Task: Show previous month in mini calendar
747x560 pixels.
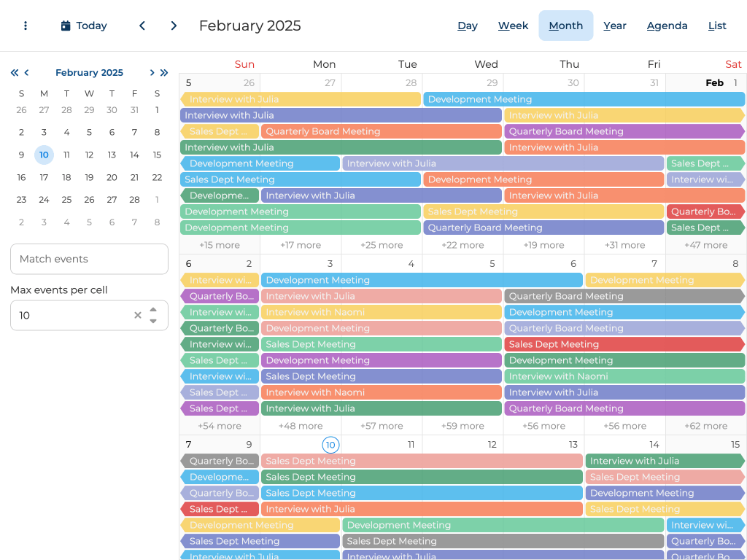Action: (27, 73)
